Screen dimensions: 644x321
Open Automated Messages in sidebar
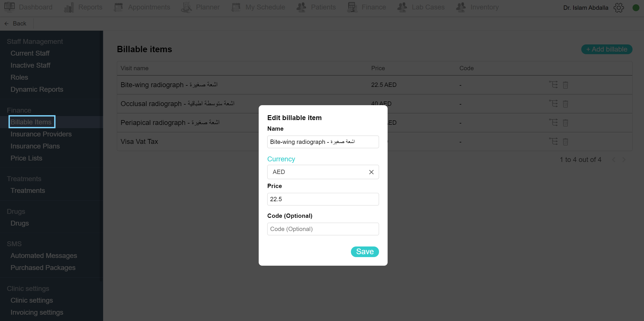44,256
